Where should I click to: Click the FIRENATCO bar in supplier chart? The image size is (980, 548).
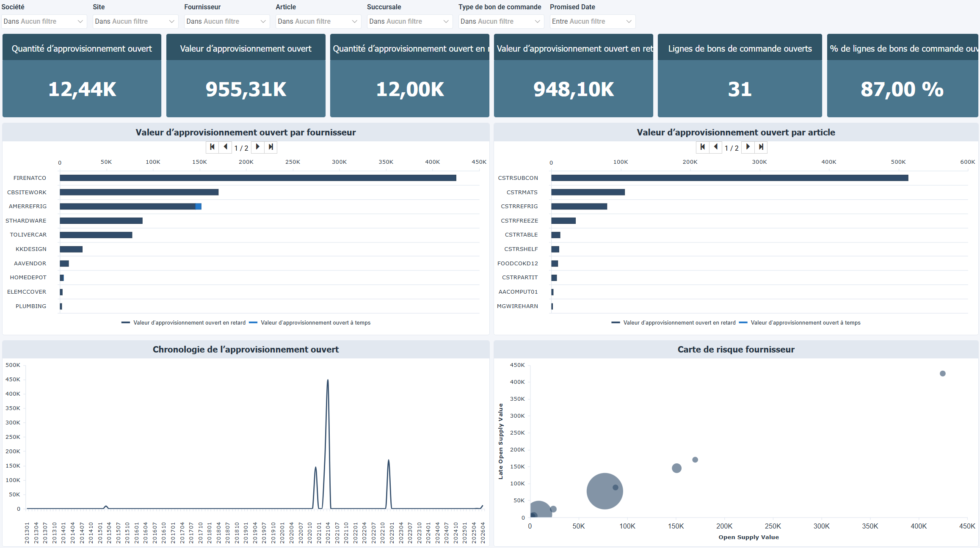257,178
